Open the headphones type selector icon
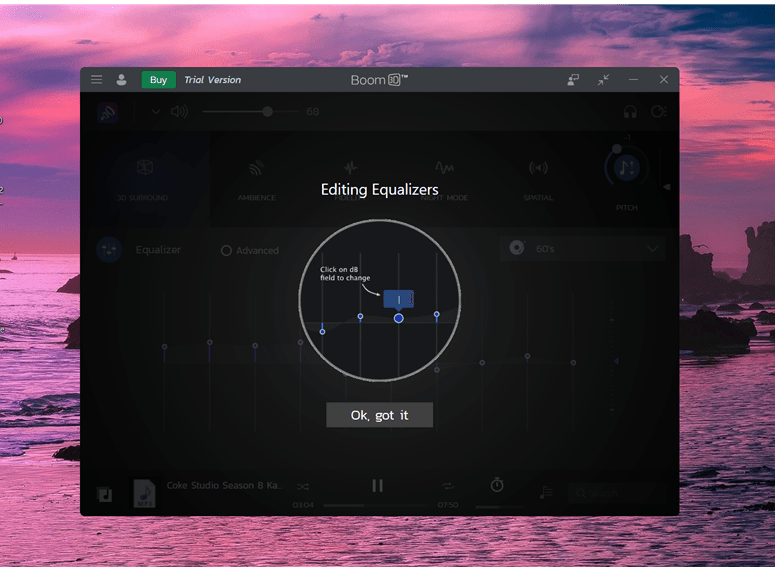This screenshot has height=567, width=775. coord(630,112)
